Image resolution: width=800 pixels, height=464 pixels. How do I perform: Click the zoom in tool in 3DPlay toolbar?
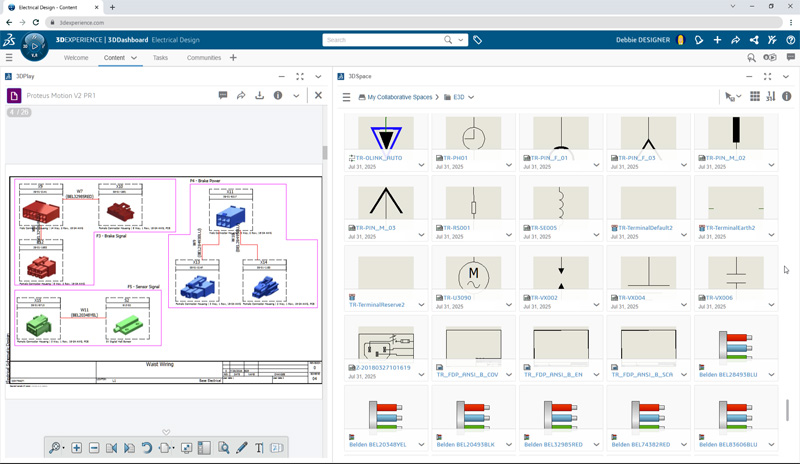click(77, 448)
